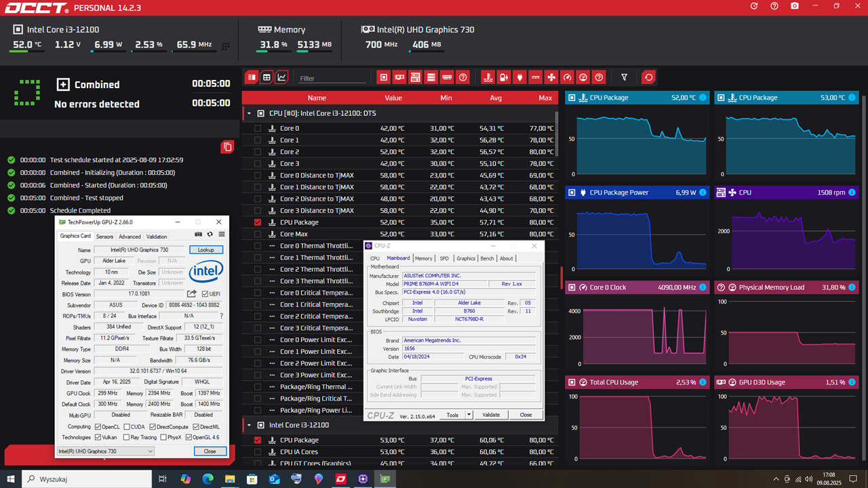Toggle the battery power sensor type filter
Viewport: 868px width, 488px height.
[504, 77]
